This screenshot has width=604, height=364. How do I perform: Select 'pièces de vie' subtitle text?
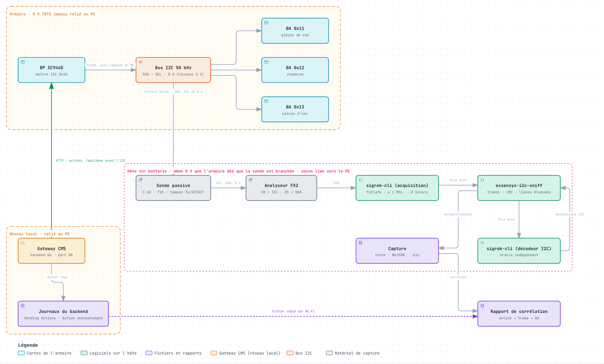click(295, 35)
